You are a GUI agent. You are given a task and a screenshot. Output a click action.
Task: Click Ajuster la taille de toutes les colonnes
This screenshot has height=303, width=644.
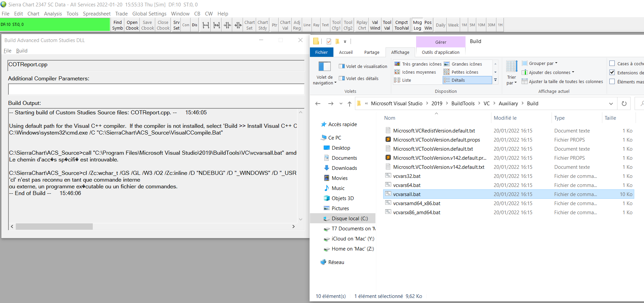tap(562, 81)
